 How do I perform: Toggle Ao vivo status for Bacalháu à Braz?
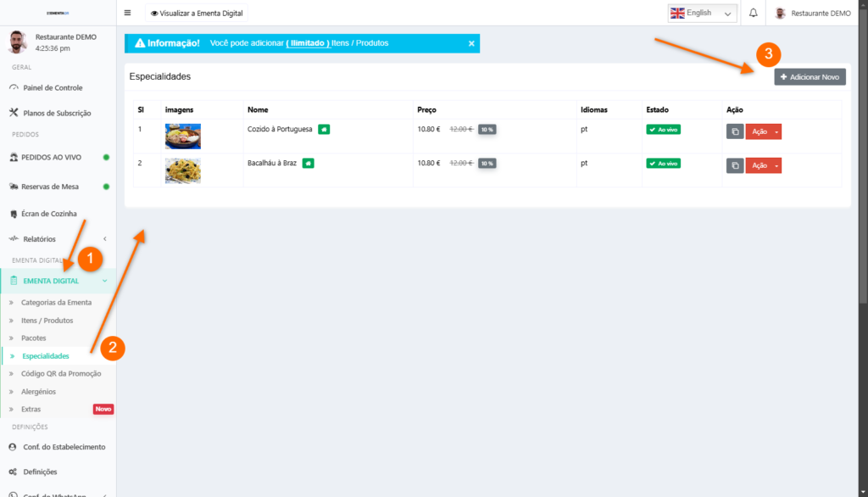663,163
